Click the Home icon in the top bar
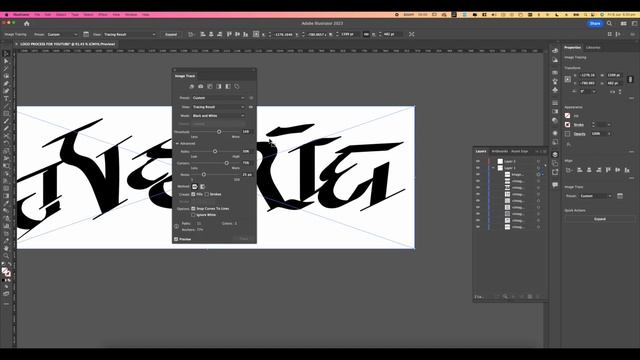The height and width of the screenshot is (360, 640). click(27, 24)
